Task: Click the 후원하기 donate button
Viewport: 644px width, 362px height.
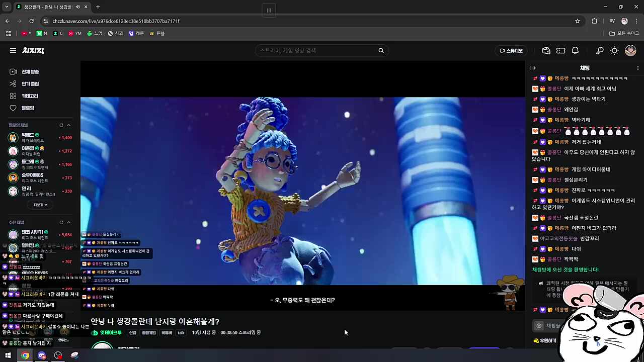Action: point(545,340)
